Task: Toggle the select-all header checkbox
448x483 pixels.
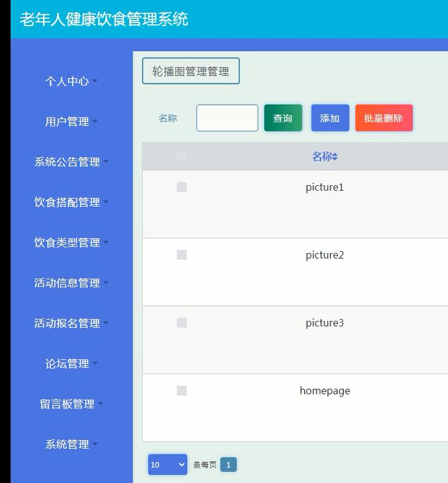Action: pos(182,156)
